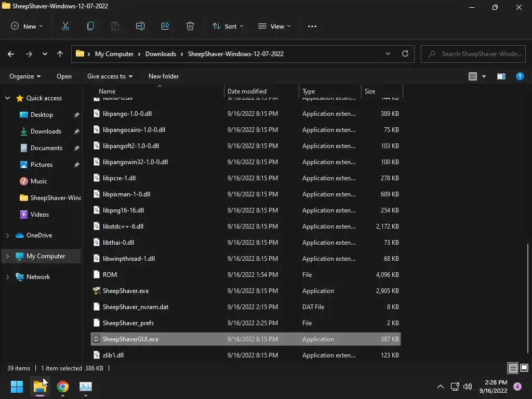Open File Explorer from taskbar
Image resolution: width=532 pixels, height=399 pixels.
[39, 387]
